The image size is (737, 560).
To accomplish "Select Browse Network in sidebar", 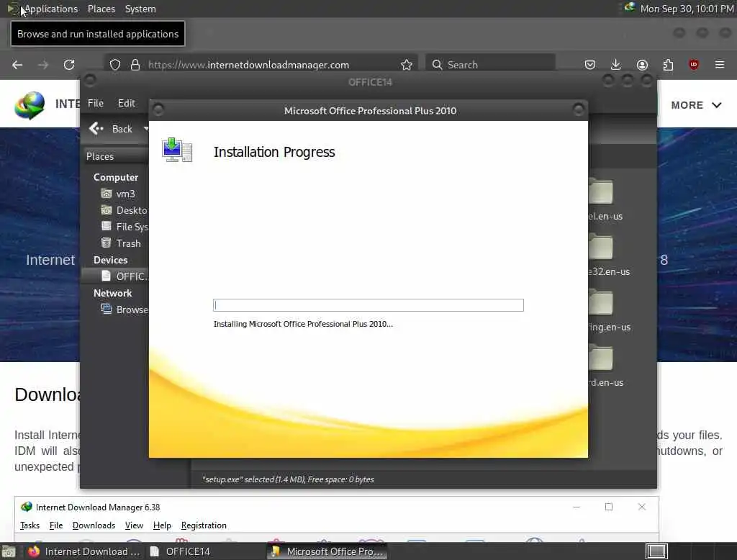I will (x=124, y=310).
